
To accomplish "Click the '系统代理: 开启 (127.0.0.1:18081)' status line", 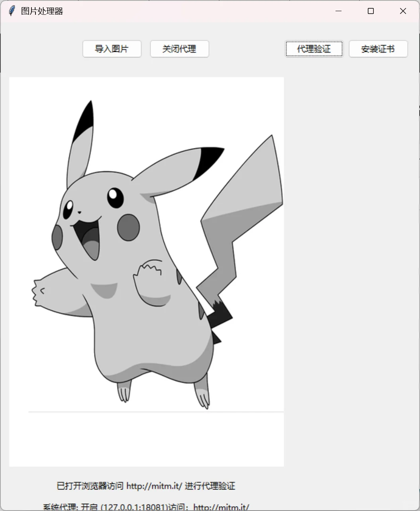I will click(x=146, y=507).
